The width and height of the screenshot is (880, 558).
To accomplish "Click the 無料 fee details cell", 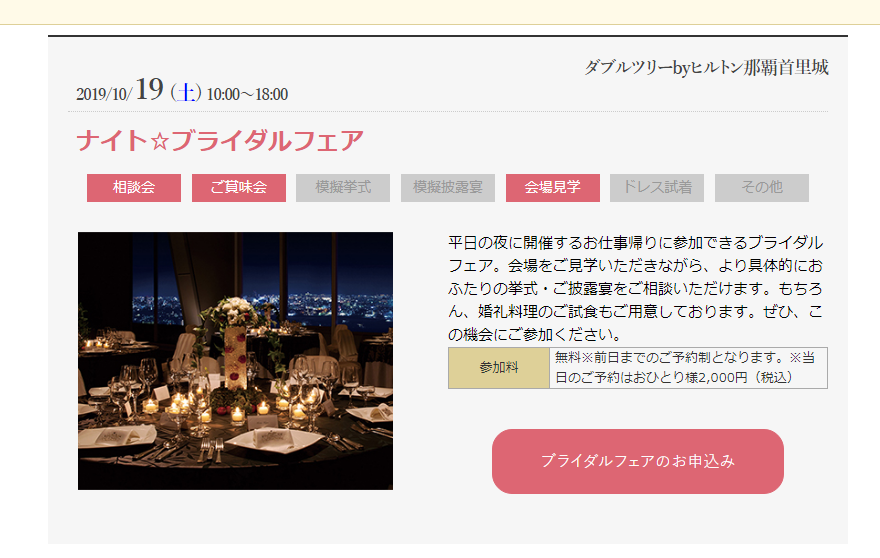I will [x=688, y=368].
